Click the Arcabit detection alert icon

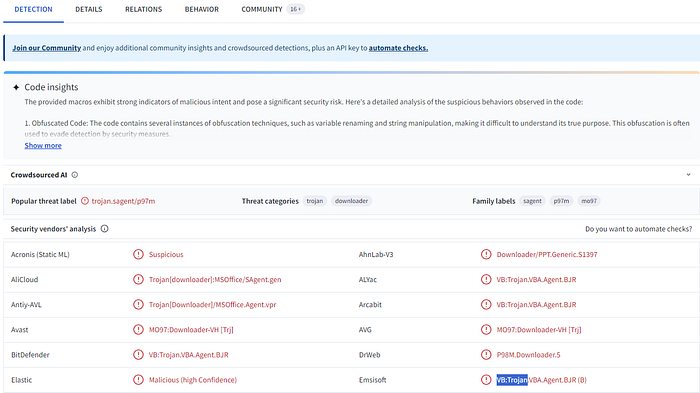(x=486, y=305)
